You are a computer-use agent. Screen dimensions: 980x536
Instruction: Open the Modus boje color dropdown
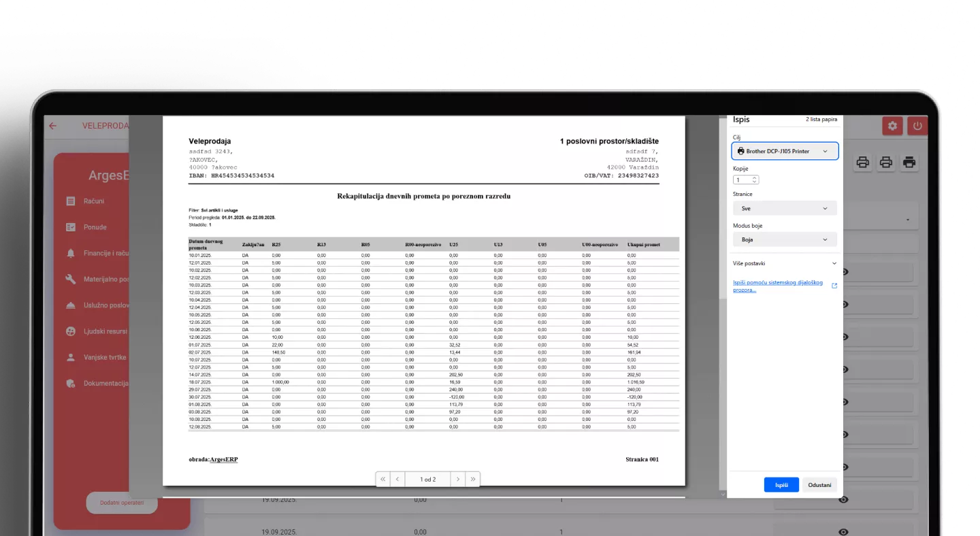point(785,239)
